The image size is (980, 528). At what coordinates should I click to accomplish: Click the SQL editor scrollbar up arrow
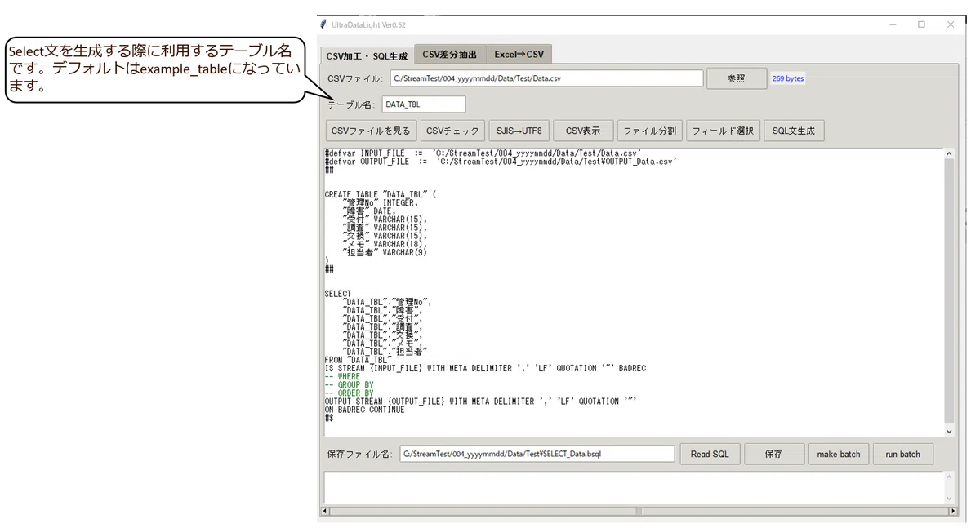tap(949, 153)
